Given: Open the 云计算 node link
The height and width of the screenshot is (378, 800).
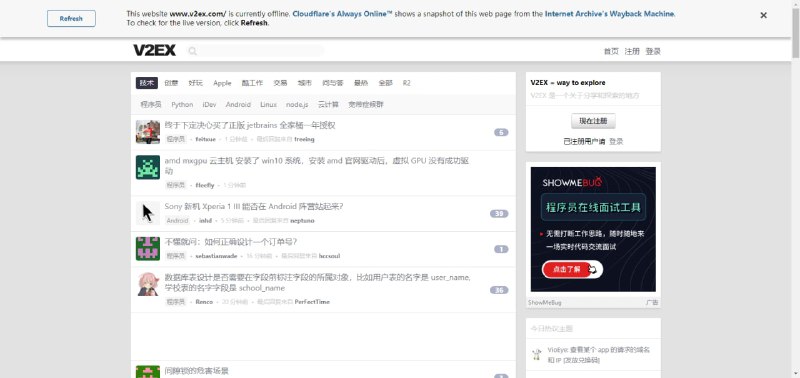Looking at the screenshot, I should 328,105.
